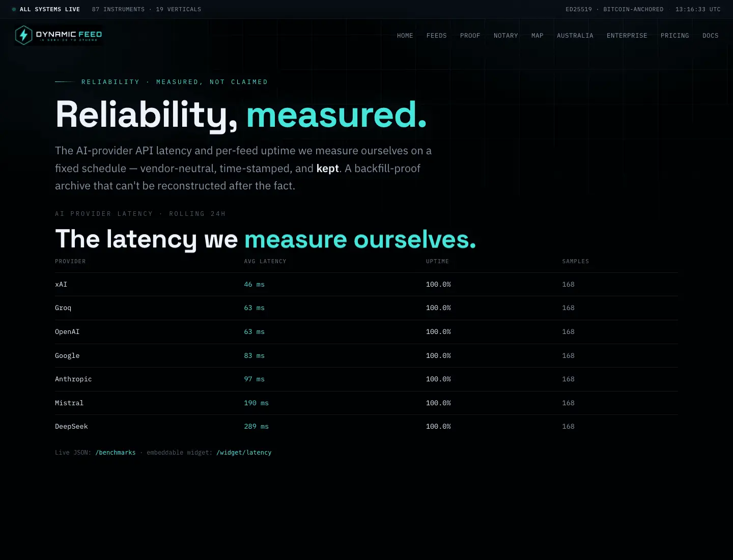Select the Anthropic provider name

(73, 379)
